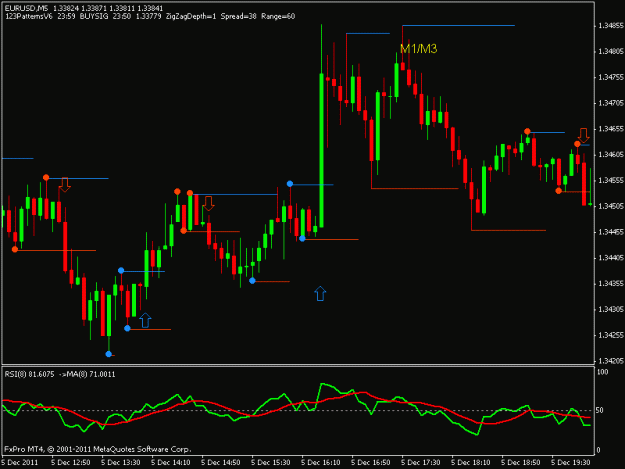
Task: Click the EURUSD,M5 chart title text
Action: coord(26,8)
